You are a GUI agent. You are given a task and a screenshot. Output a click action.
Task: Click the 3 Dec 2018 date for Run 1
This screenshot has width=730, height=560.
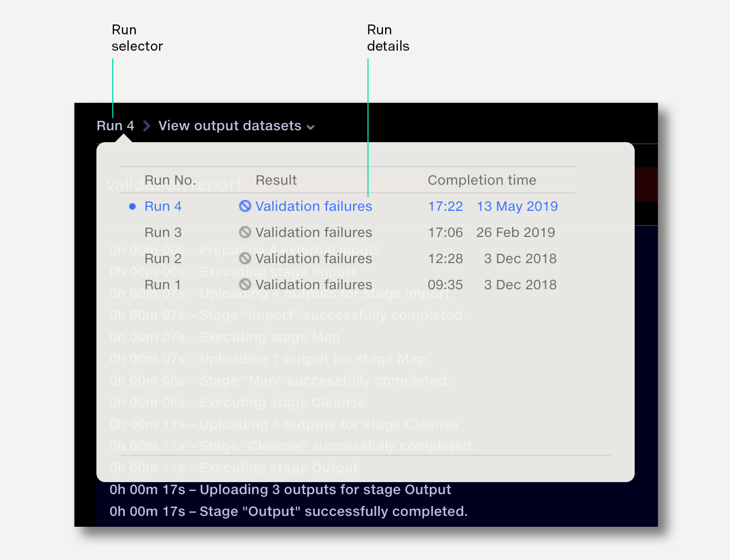(x=520, y=285)
